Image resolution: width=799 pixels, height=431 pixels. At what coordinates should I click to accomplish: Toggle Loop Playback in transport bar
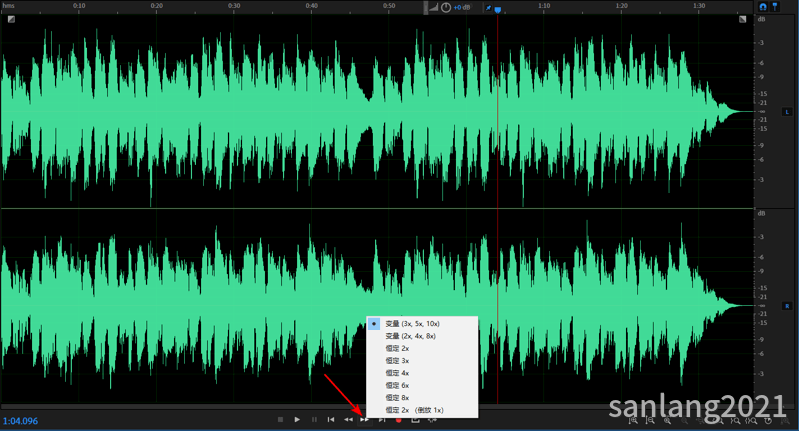pyautogui.click(x=416, y=420)
